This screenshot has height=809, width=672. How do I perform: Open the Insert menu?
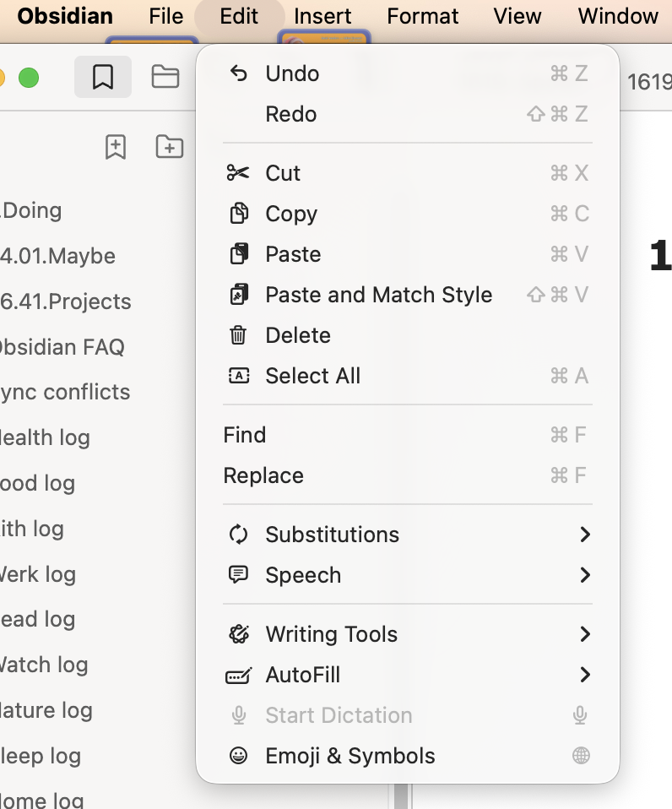(x=322, y=16)
